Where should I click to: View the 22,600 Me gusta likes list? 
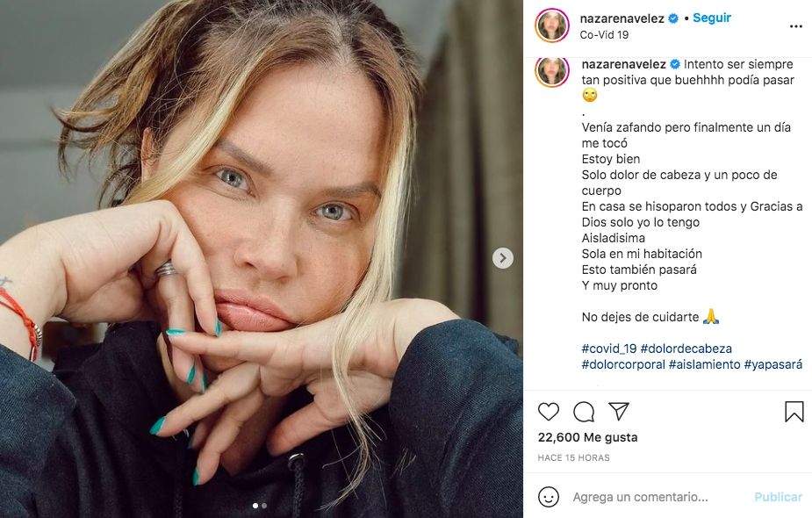[x=587, y=437]
